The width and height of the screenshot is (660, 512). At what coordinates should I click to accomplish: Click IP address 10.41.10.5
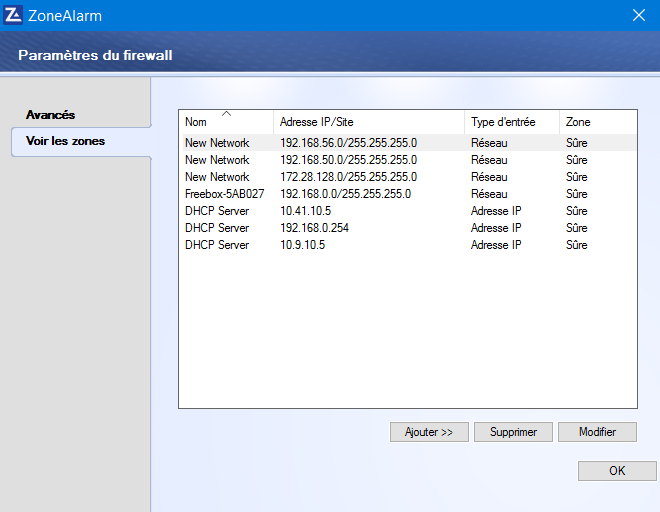[306, 211]
